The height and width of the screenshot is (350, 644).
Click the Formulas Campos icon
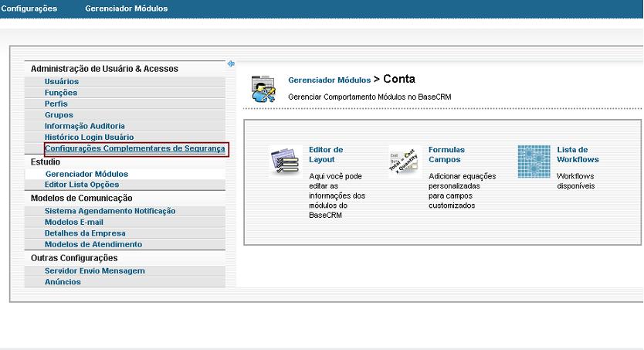(404, 161)
